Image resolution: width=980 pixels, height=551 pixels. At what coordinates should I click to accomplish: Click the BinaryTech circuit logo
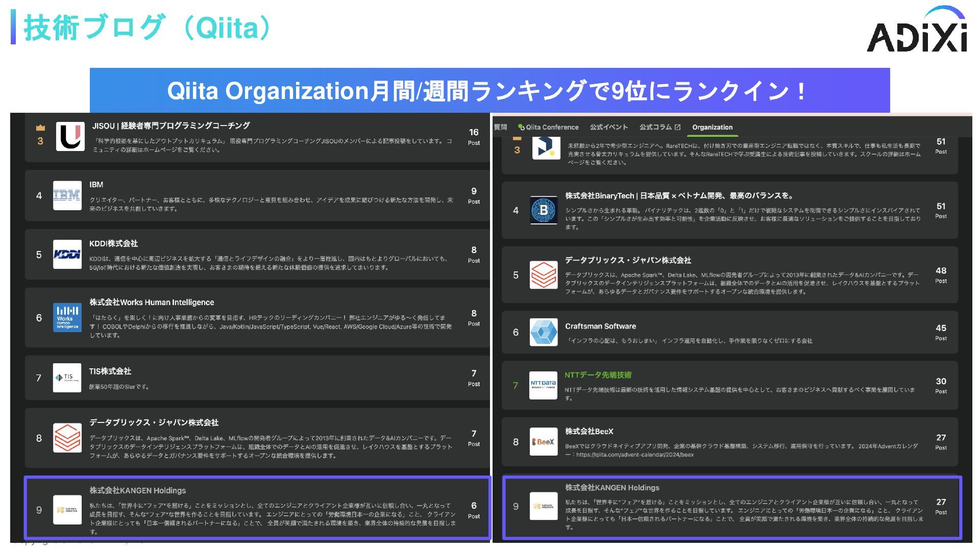point(543,210)
